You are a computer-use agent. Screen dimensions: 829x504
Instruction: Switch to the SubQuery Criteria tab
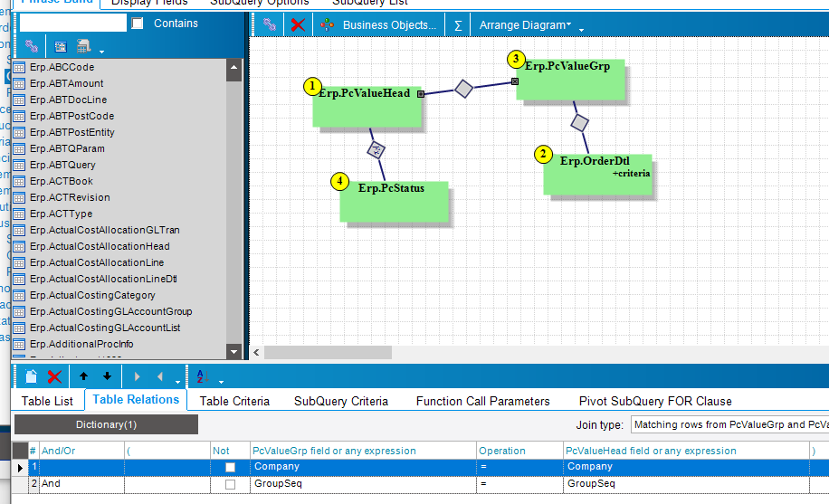pos(341,402)
